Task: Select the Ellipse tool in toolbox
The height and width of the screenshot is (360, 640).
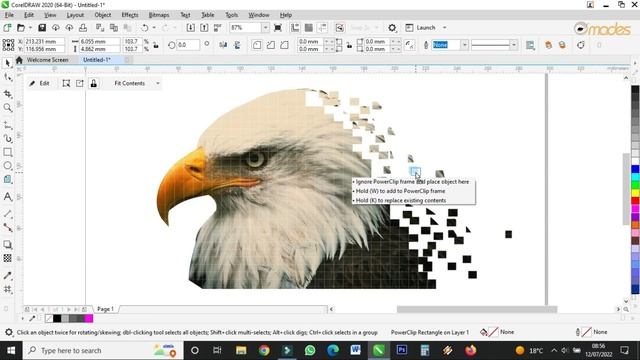Action: pos(7,166)
